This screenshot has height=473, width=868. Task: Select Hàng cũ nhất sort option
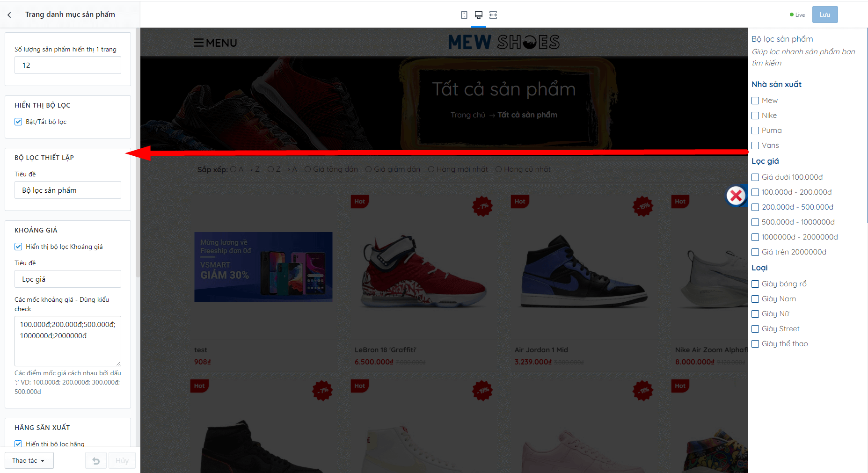pyautogui.click(x=498, y=169)
